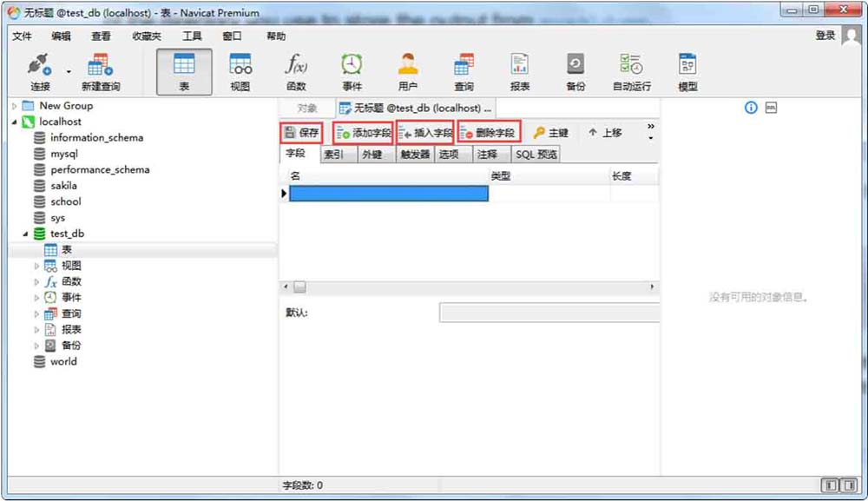868x501 pixels.
Task: Select the sakila database
Action: tap(63, 186)
